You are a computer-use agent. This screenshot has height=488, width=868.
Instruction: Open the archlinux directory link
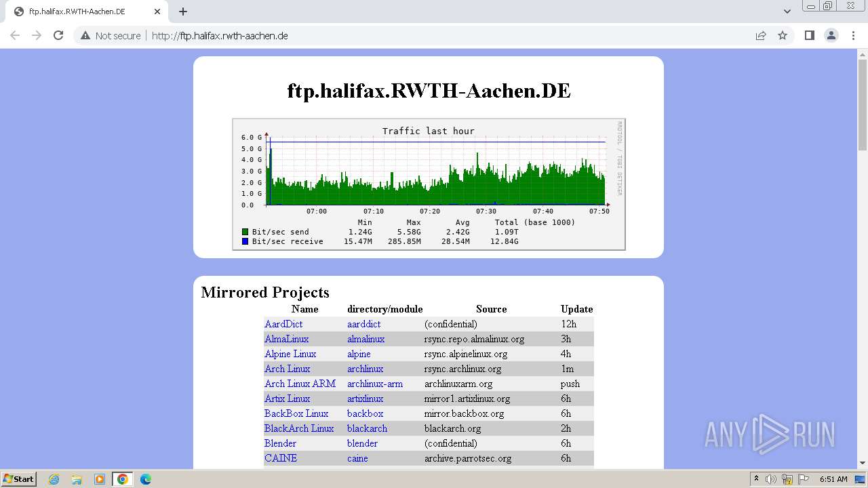366,369
